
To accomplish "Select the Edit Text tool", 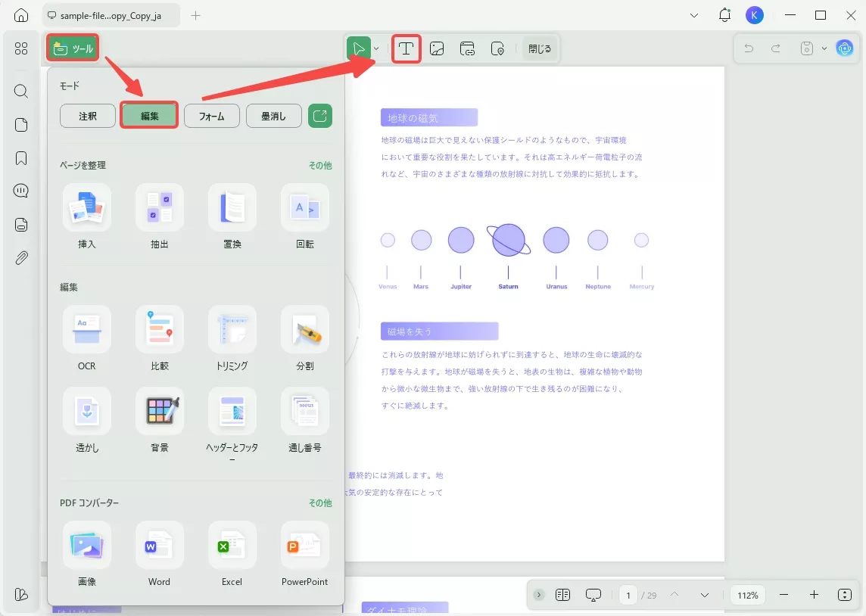I will click(x=406, y=48).
